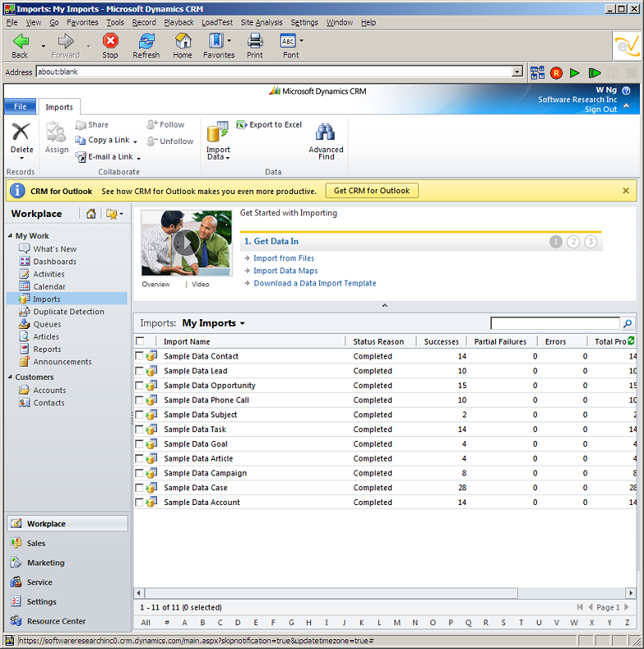Toggle the select-all checkbox in grid header
This screenshot has width=644, height=649.
(x=140, y=340)
